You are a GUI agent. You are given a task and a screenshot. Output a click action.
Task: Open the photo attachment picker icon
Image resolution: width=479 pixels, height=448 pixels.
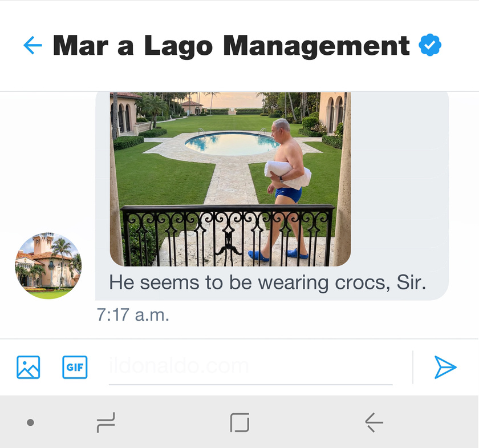[x=29, y=367]
